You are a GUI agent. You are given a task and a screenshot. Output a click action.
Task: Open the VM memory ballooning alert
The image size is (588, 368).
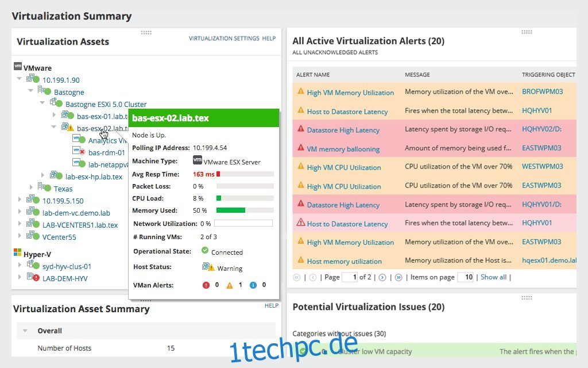(343, 149)
